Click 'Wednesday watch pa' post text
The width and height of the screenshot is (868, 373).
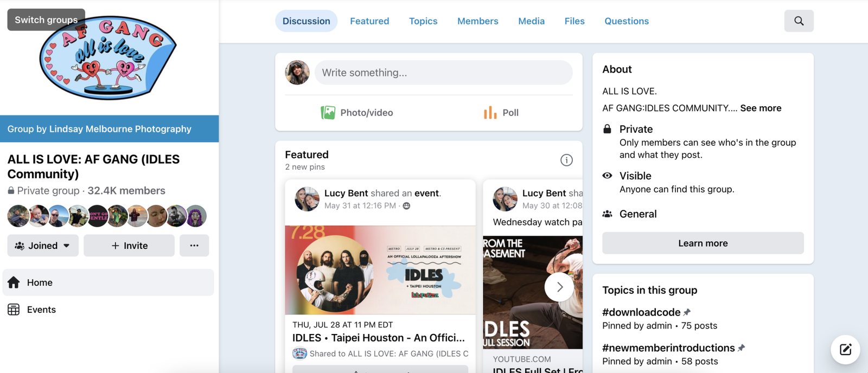click(x=538, y=222)
